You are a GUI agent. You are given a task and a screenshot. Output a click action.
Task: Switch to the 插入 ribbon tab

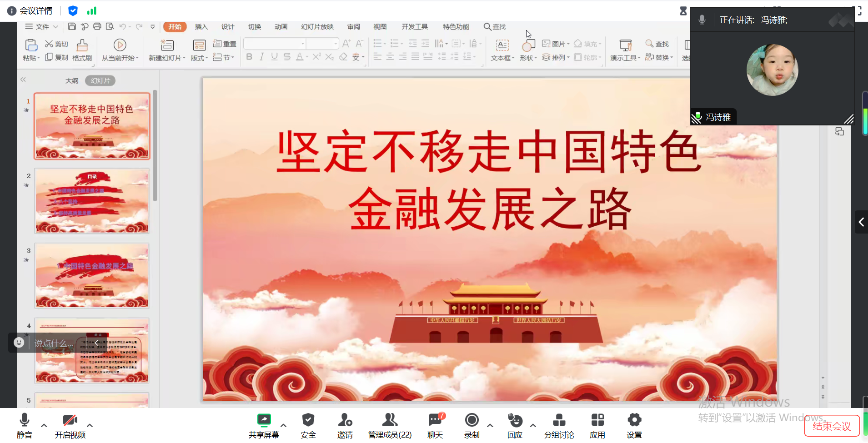pyautogui.click(x=201, y=26)
